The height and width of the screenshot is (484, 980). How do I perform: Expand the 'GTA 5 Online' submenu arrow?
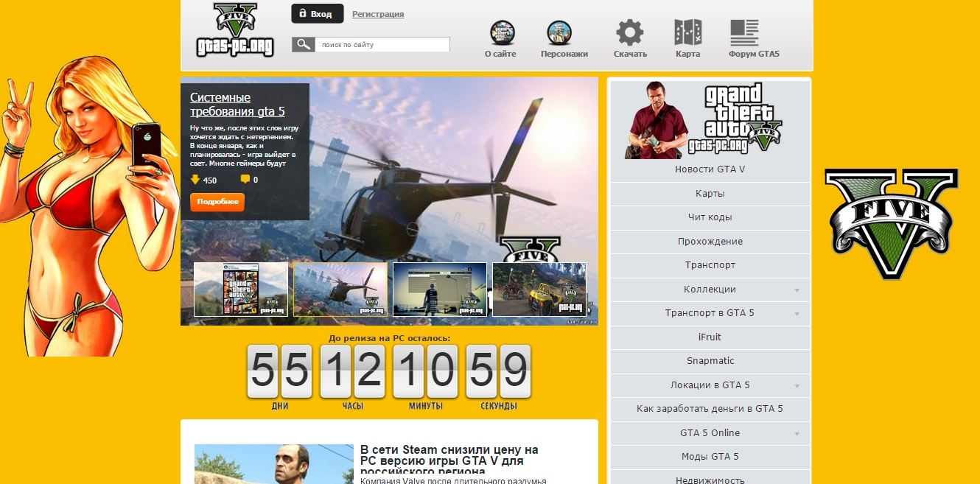[x=797, y=434]
